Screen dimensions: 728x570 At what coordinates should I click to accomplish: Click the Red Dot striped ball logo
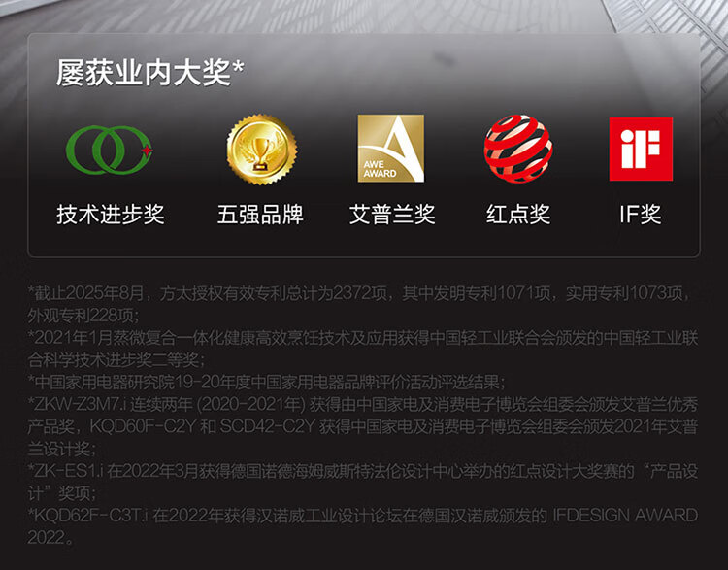(518, 149)
